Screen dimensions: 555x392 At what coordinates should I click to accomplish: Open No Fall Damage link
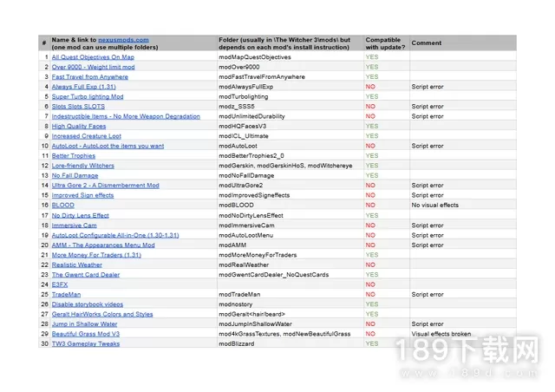(x=75, y=176)
